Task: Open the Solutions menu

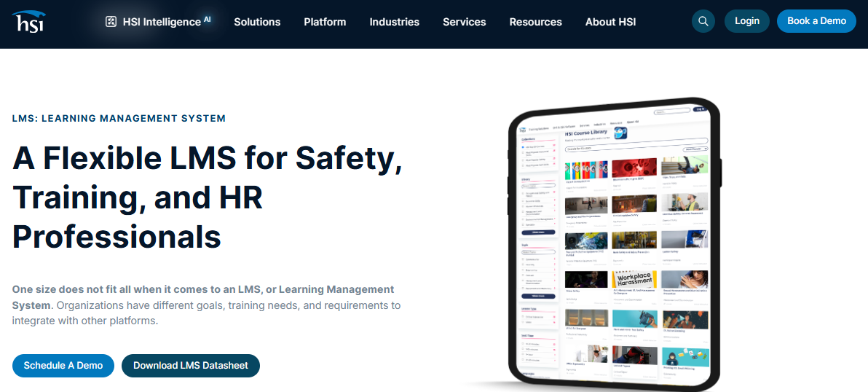Action: 257,22
